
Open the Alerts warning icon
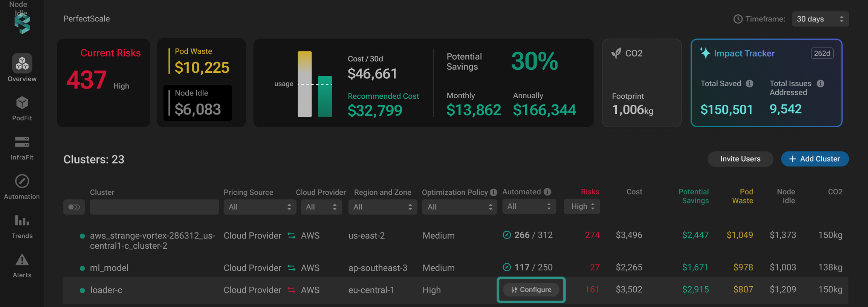(22, 260)
